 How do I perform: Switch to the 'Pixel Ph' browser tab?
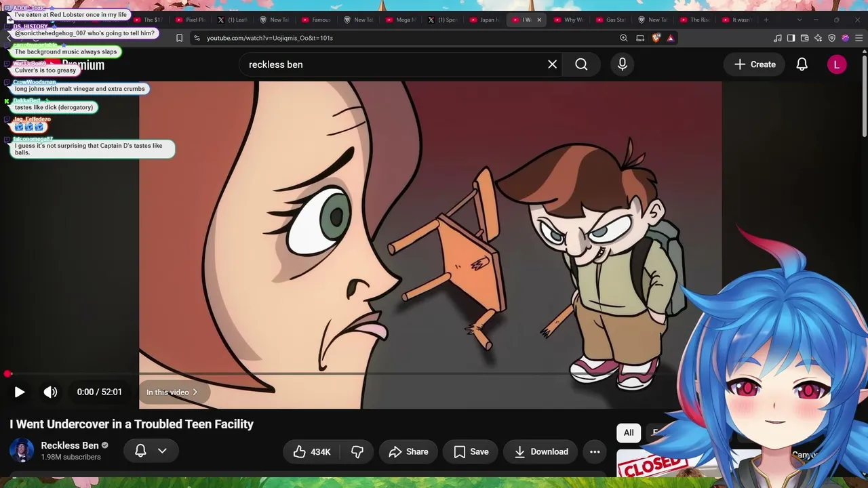pos(190,20)
